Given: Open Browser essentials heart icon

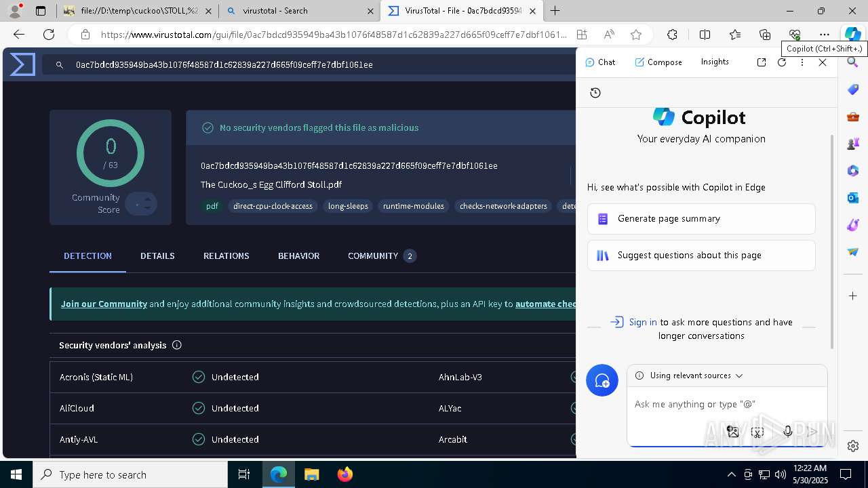Looking at the screenshot, I should pyautogui.click(x=795, y=35).
